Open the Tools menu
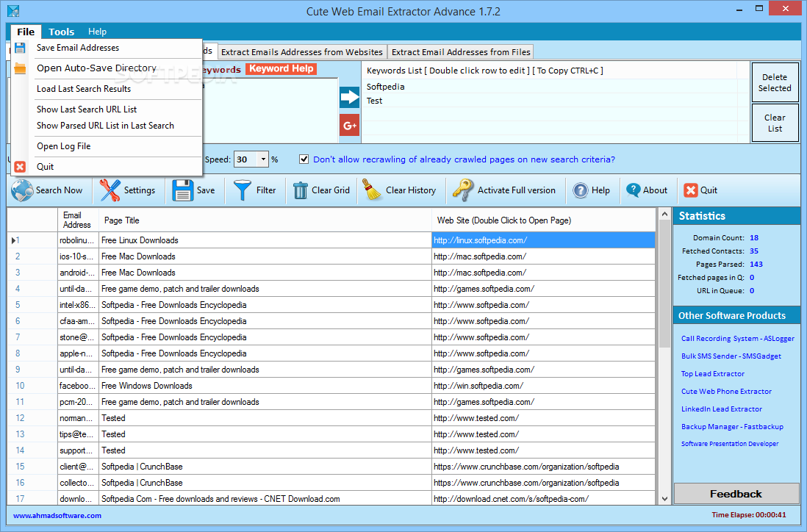Image resolution: width=807 pixels, height=532 pixels. 61,32
